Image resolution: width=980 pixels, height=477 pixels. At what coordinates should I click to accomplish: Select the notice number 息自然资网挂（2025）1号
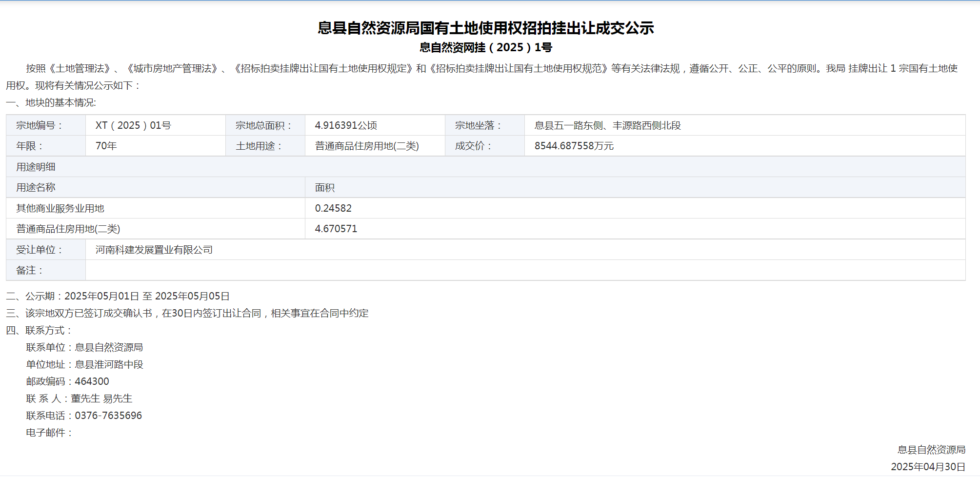(485, 47)
